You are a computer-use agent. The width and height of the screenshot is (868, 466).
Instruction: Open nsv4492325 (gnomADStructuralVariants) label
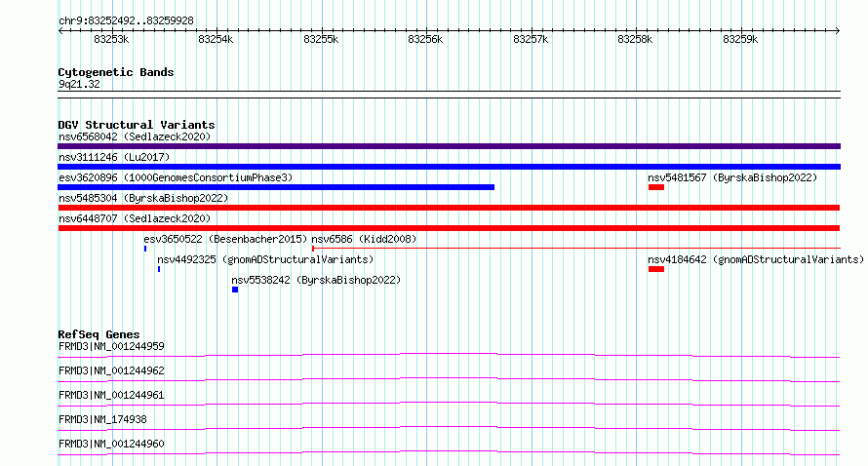click(265, 259)
